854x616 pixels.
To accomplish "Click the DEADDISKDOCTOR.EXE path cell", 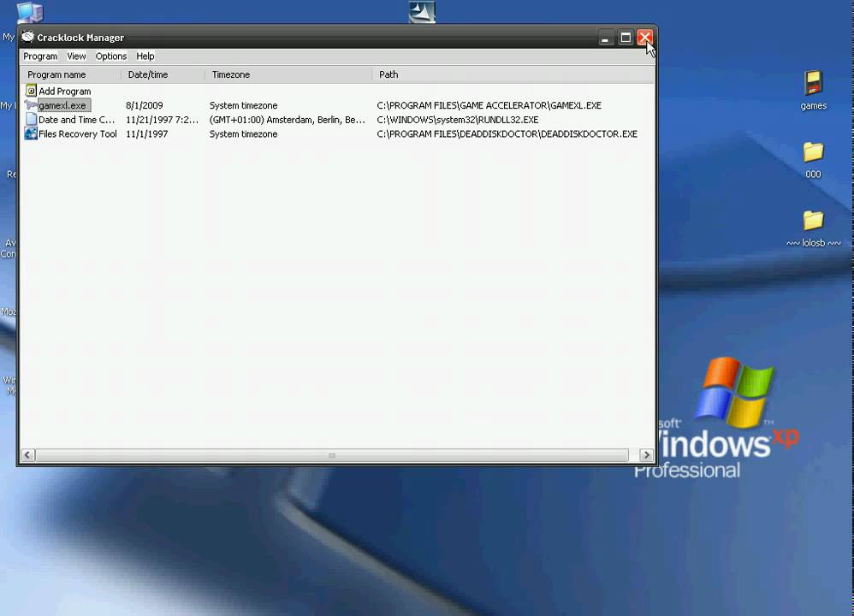I will [x=507, y=133].
